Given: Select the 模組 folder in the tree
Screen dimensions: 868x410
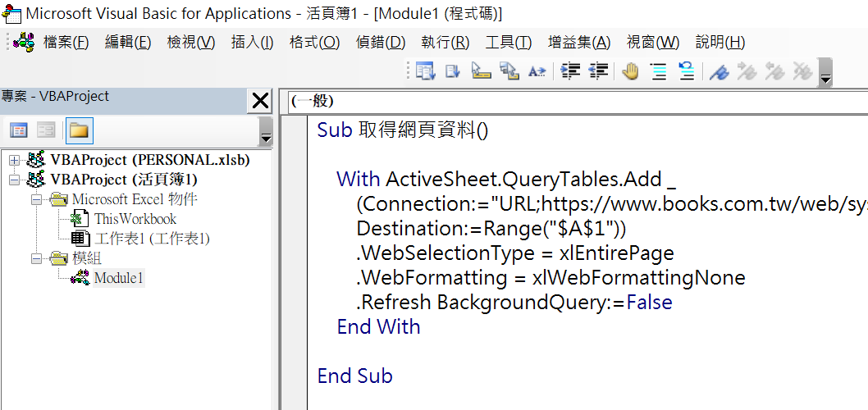Looking at the screenshot, I should click(x=86, y=257).
